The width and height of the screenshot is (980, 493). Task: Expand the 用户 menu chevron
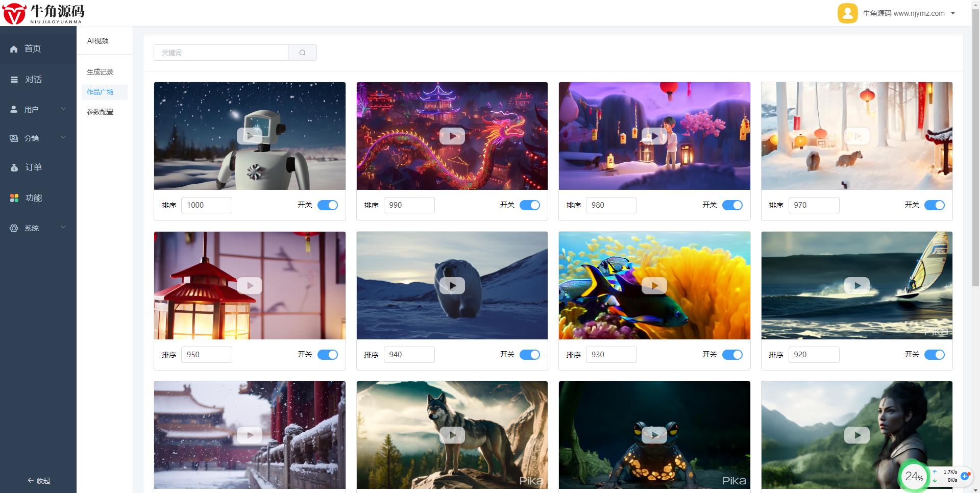click(63, 109)
